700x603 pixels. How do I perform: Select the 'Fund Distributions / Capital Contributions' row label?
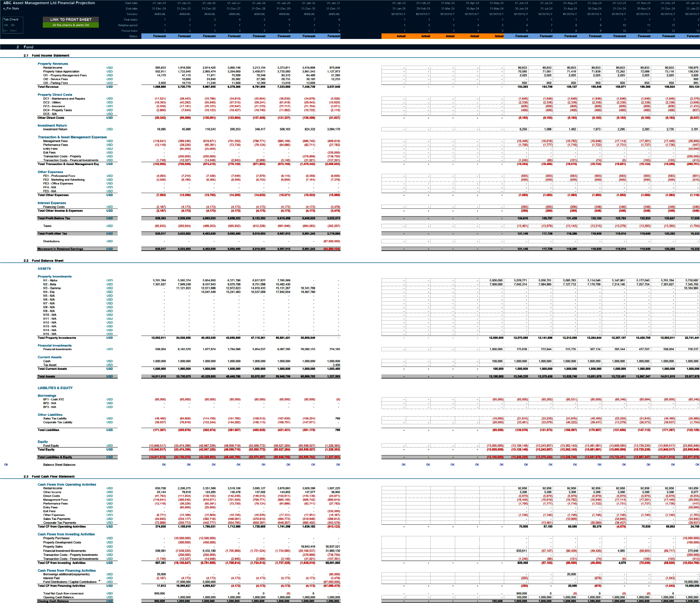coord(70,582)
